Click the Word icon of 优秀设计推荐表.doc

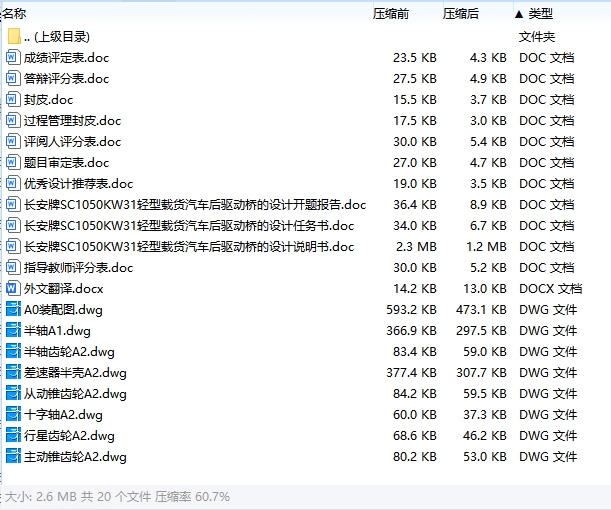pos(12,184)
